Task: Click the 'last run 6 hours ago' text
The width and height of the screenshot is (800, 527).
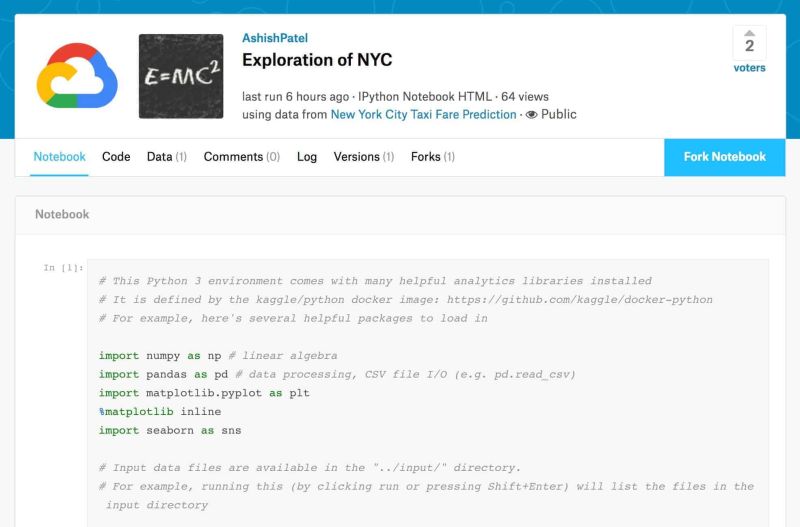Action: pyautogui.click(x=295, y=96)
